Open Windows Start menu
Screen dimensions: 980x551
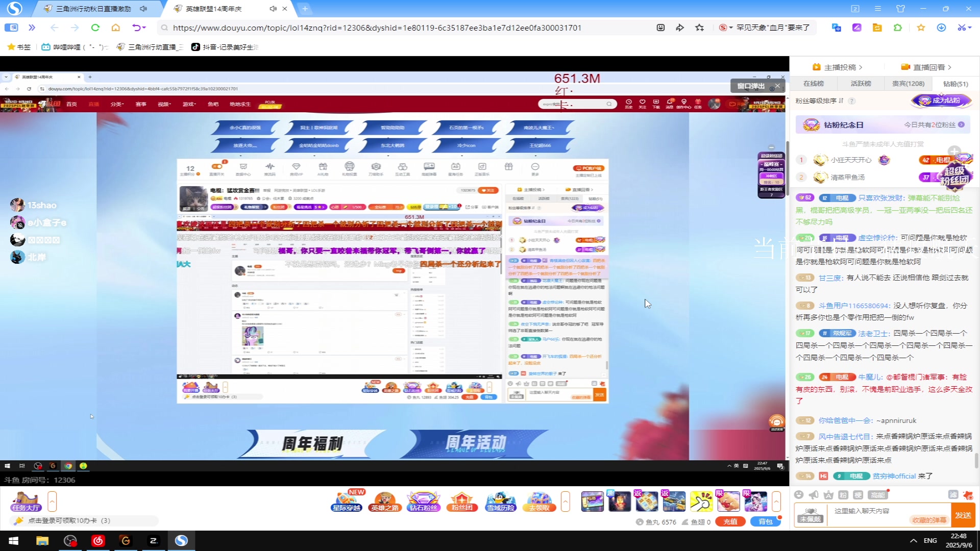pyautogui.click(x=14, y=540)
